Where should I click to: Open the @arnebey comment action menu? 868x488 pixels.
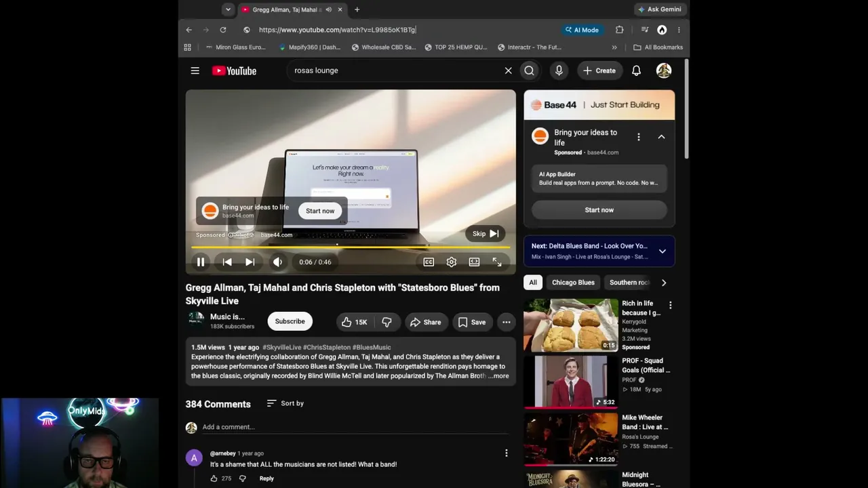(x=506, y=453)
